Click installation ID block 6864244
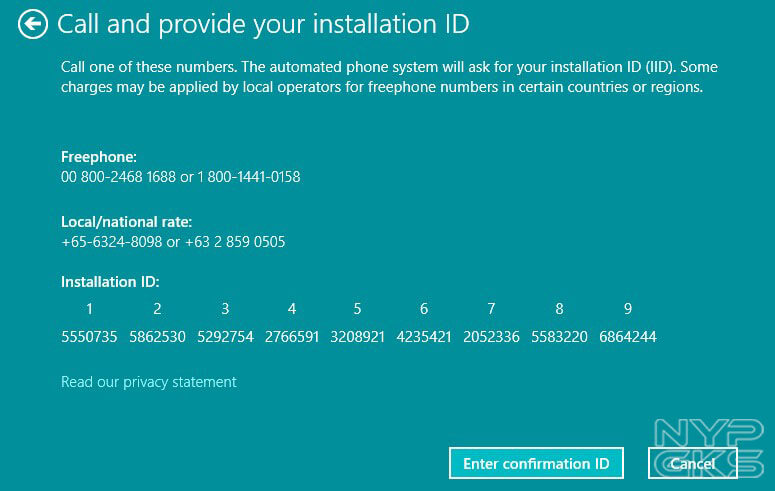The height and width of the screenshot is (491, 775). click(628, 337)
